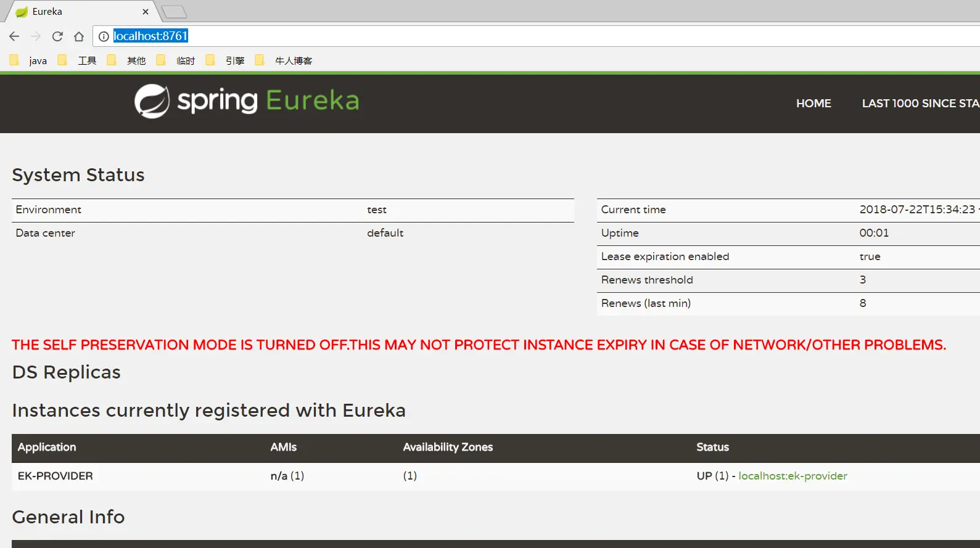Click the Spring leaf logo icon
The height and width of the screenshot is (548, 980).
point(152,101)
